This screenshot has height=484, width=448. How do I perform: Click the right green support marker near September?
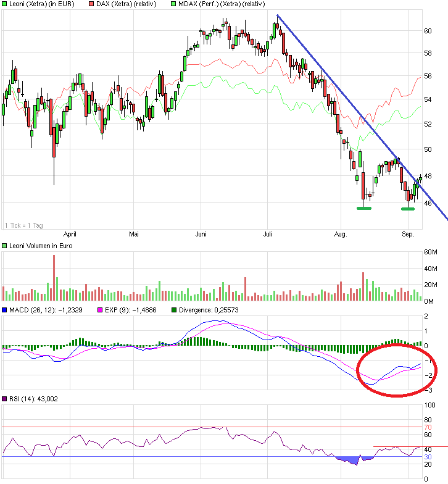[x=408, y=209]
